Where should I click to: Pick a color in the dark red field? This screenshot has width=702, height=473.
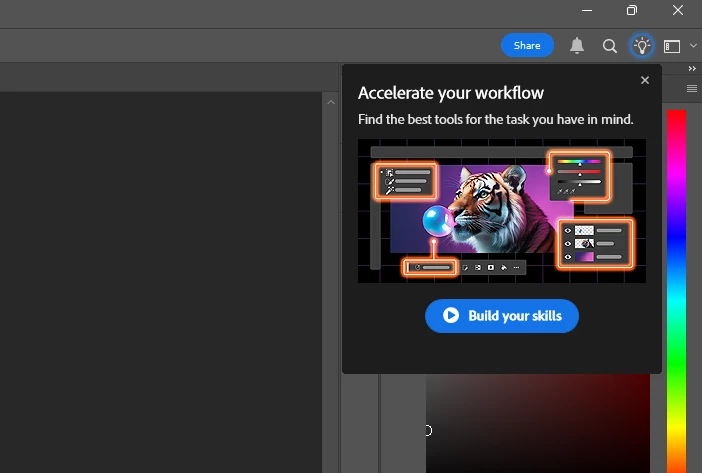[537, 423]
